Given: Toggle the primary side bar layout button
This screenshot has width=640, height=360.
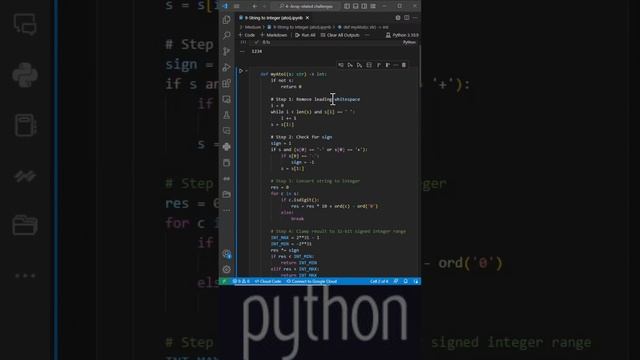Looking at the screenshot, I should click(x=347, y=6).
